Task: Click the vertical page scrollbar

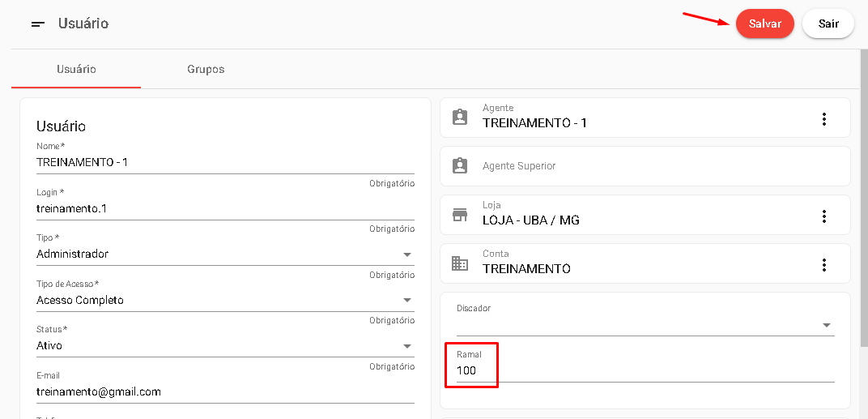Action: 864,199
